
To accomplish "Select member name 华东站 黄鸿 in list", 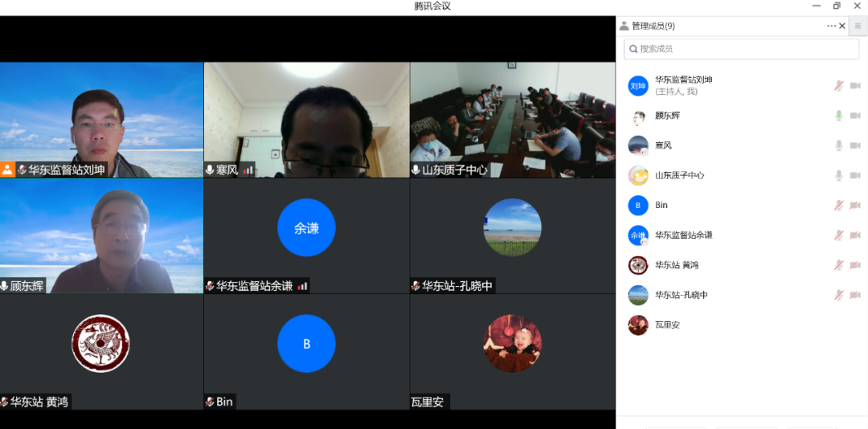I will 677,265.
